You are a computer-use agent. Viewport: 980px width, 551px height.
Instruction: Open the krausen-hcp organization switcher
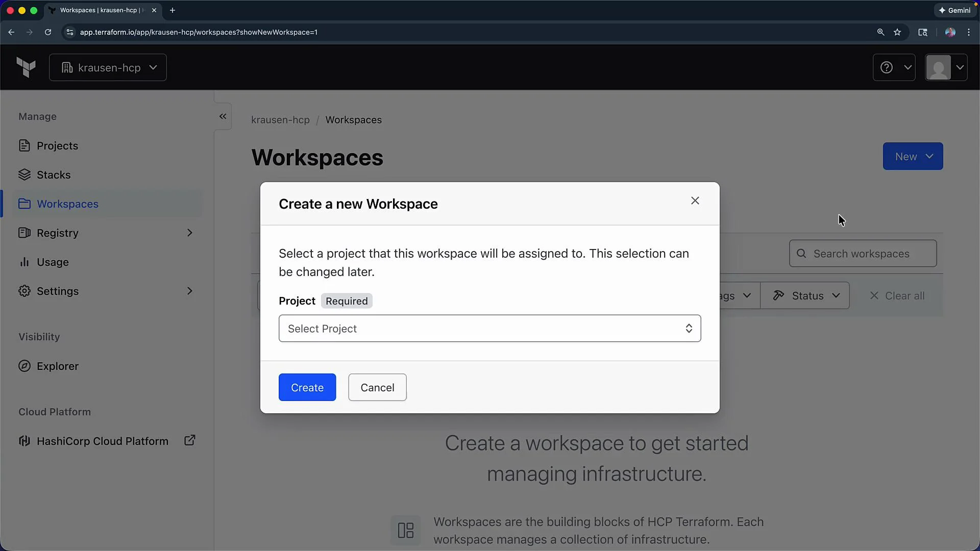pos(108,67)
